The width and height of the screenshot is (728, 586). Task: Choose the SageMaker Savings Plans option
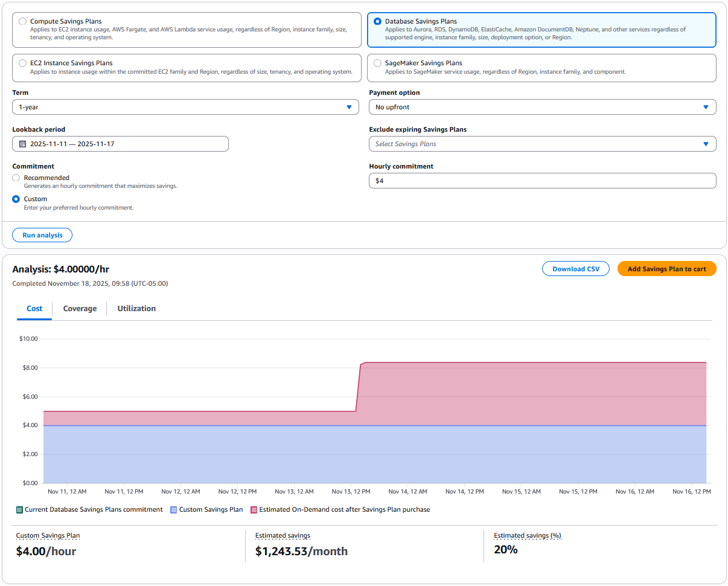(378, 62)
